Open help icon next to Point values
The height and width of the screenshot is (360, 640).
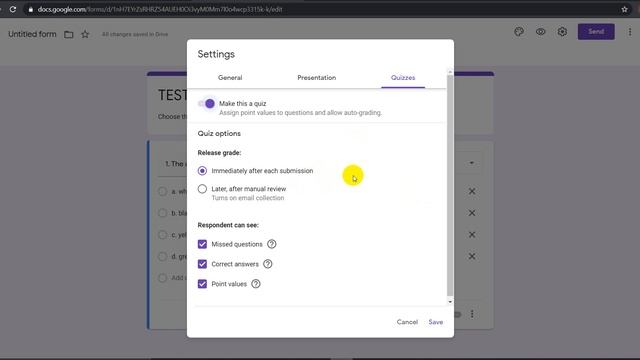point(256,284)
